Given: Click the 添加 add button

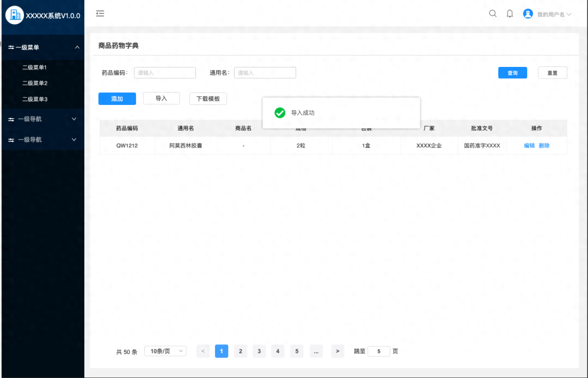Looking at the screenshot, I should [117, 98].
